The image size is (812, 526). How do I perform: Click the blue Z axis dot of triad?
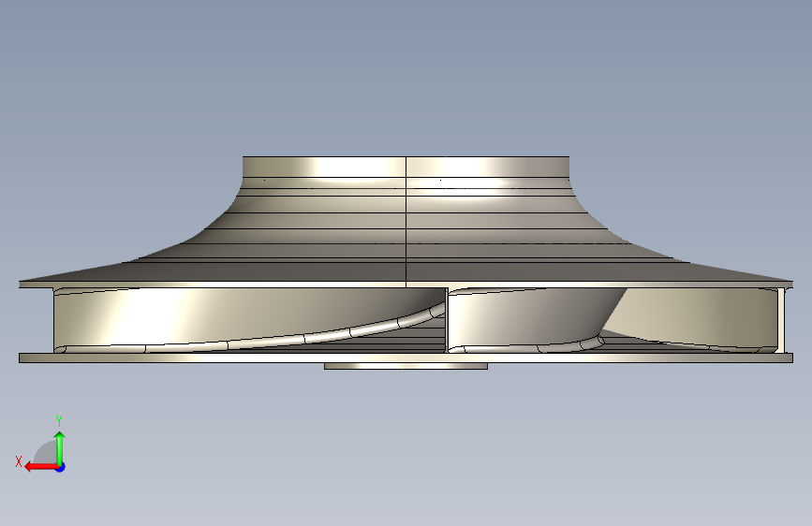[x=61, y=467]
